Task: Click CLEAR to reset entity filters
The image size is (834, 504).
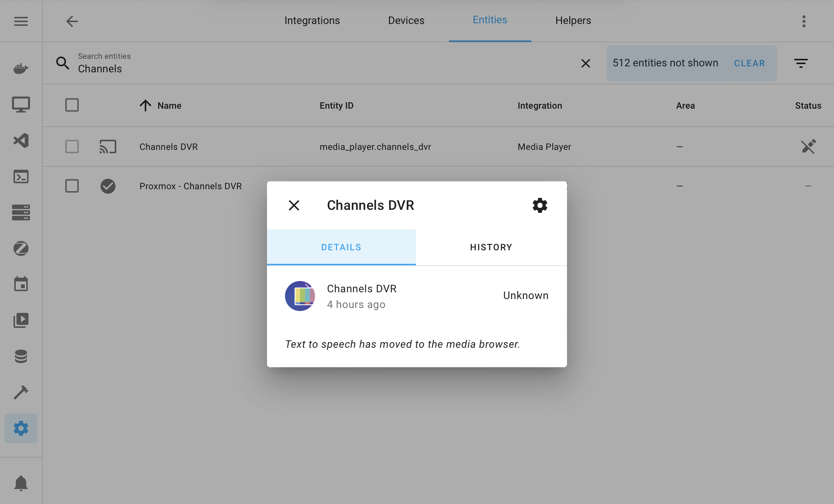Action: coord(749,63)
